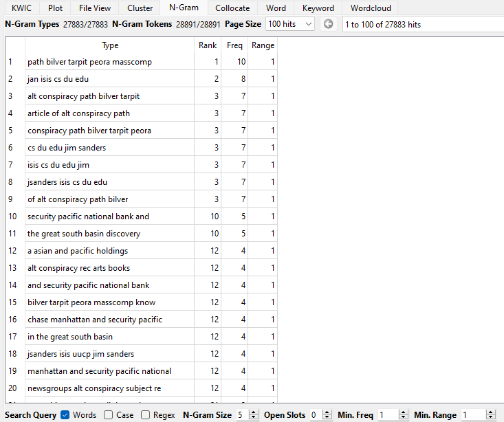This screenshot has width=504, height=422.
Task: Click the Min. Range value field
Action: pyautogui.click(x=474, y=415)
